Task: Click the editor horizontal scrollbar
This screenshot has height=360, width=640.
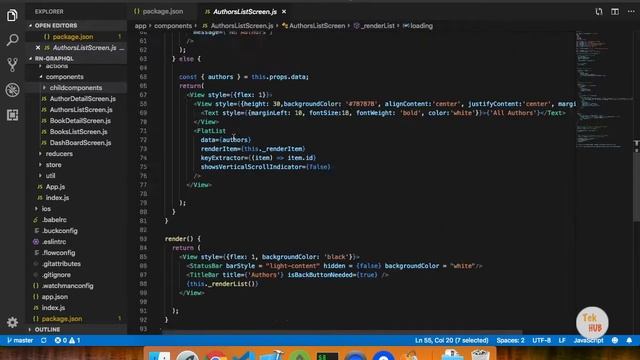Action: pos(342,332)
